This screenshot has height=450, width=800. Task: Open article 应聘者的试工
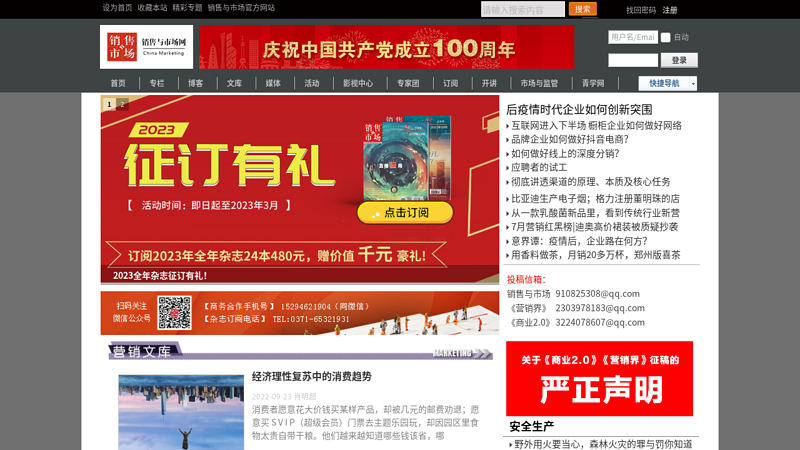click(539, 167)
